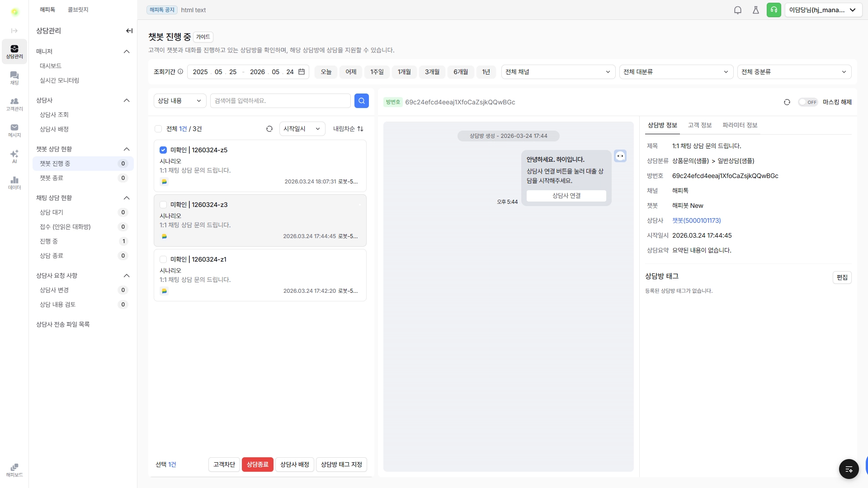Collapse the 상담사 요청 사항 section
Viewport: 868px width, 488px height.
point(127,276)
